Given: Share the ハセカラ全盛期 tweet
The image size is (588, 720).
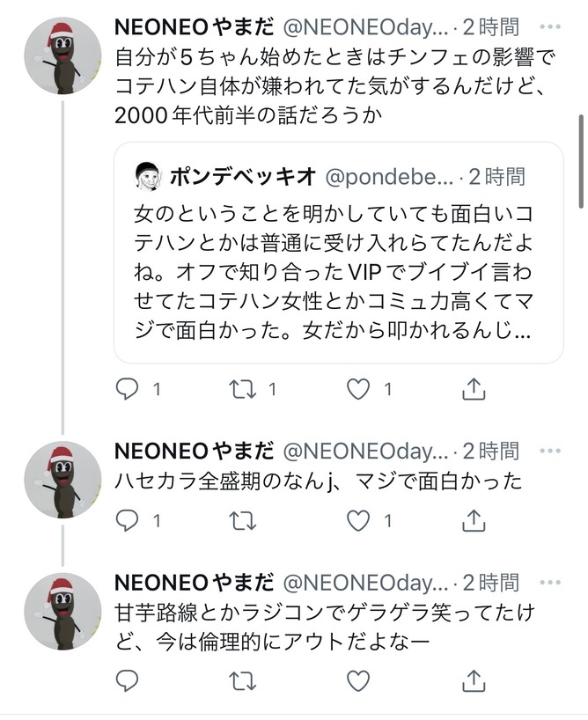Looking at the screenshot, I should [474, 521].
